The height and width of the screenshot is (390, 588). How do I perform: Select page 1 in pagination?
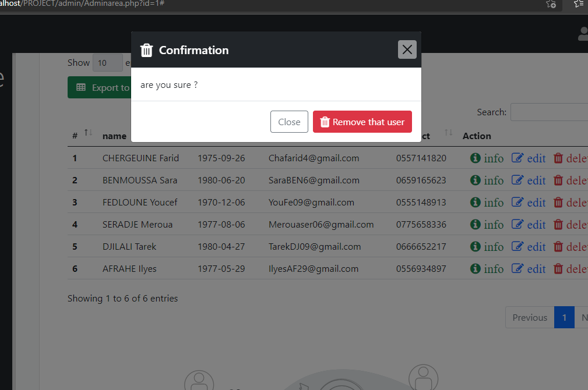(x=564, y=317)
